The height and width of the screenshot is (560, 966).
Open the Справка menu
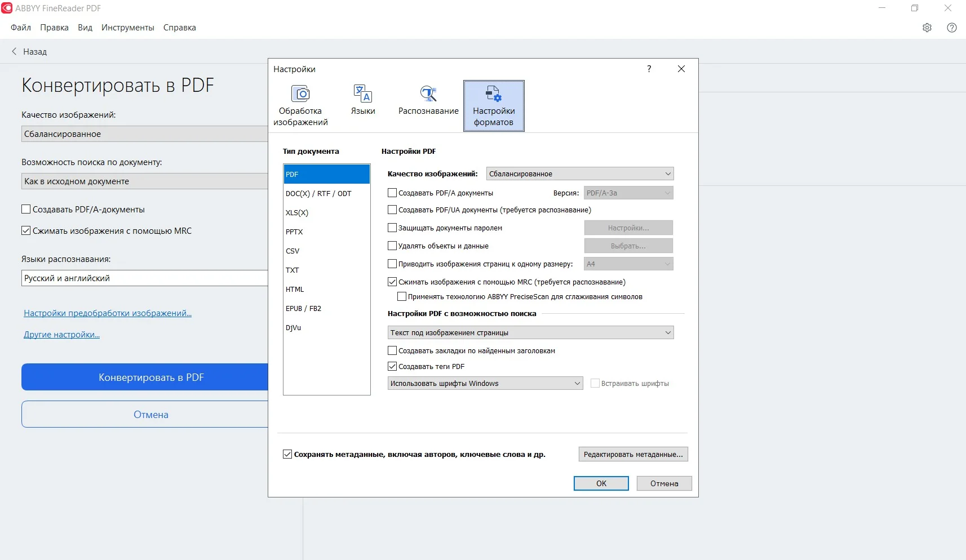point(180,28)
